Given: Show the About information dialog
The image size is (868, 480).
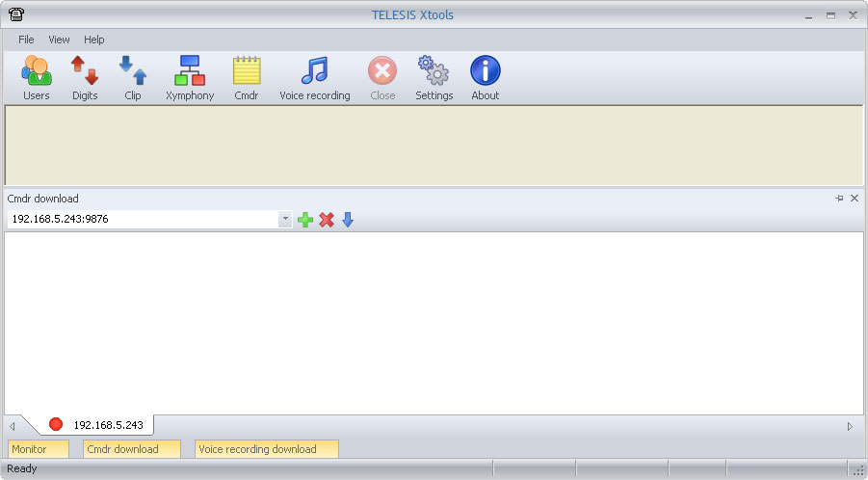Looking at the screenshot, I should pyautogui.click(x=486, y=78).
